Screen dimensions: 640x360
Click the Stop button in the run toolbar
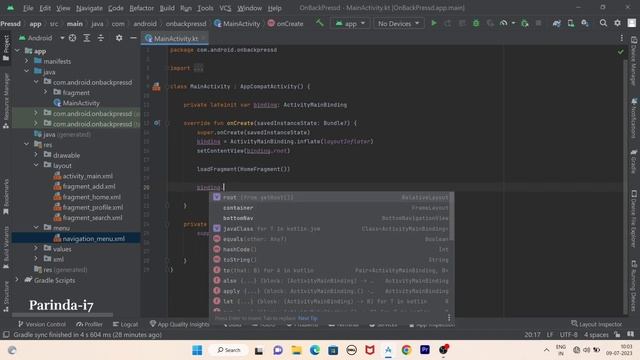click(538, 23)
